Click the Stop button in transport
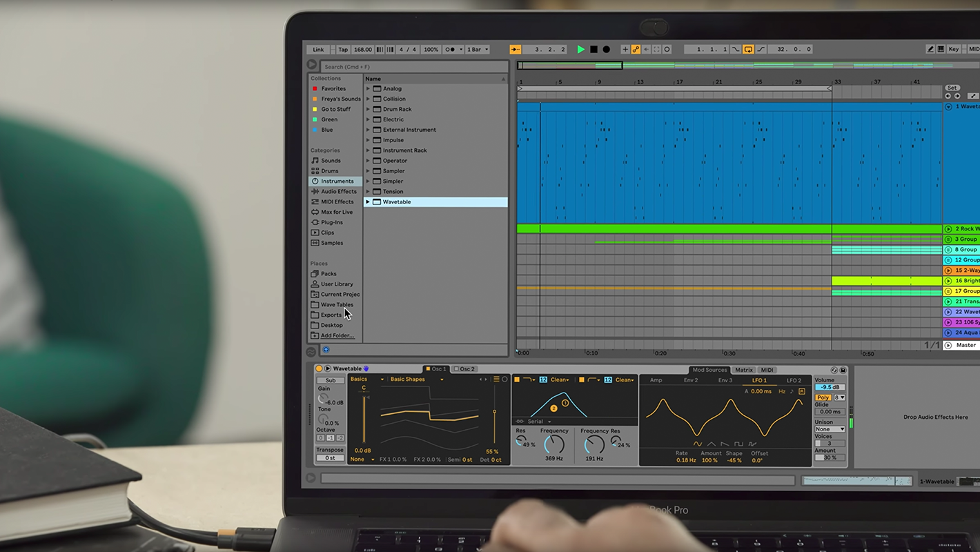Screen dimensions: 980x552 (x=594, y=50)
